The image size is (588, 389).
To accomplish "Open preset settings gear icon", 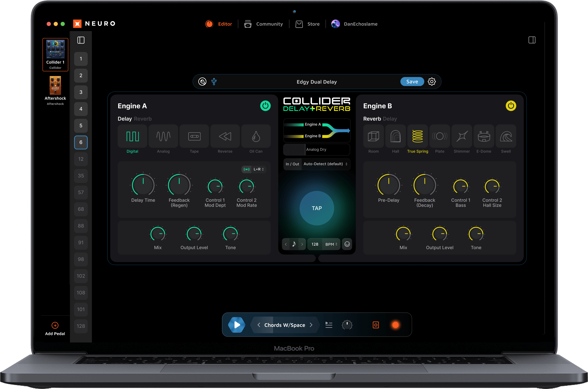I will pyautogui.click(x=432, y=82).
